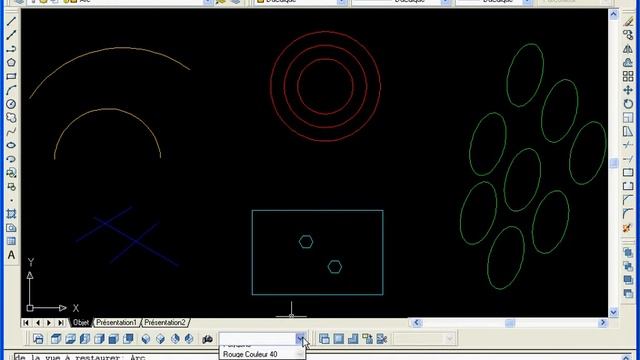Select the Explode tool
The image size is (640, 360).
(628, 228)
